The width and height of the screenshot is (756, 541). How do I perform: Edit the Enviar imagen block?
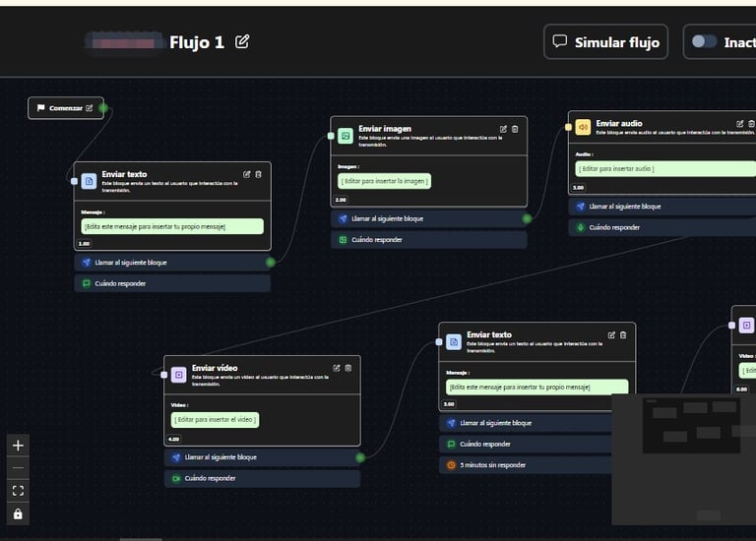[503, 129]
